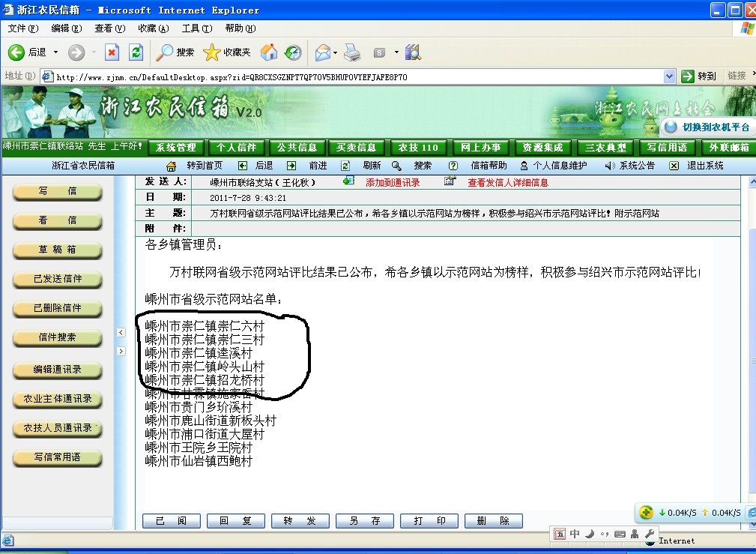Open 信箱帮助 via the question mark icon
Screen dimensions: 756x554
[452, 166]
